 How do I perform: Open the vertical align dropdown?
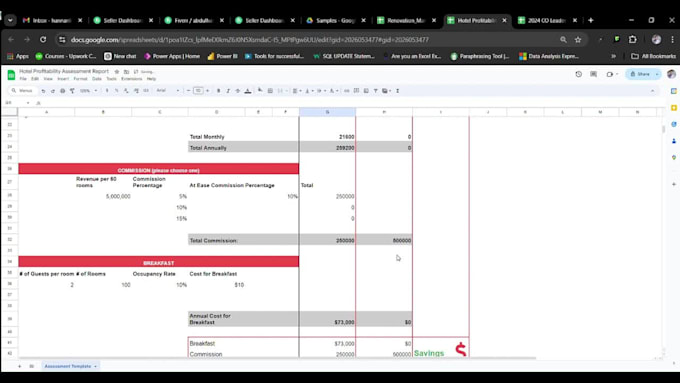click(x=309, y=91)
